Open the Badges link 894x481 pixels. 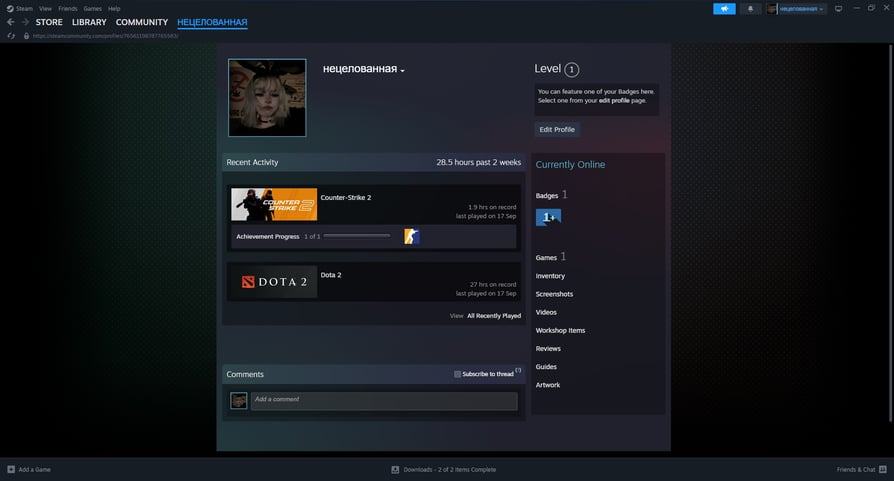click(547, 195)
